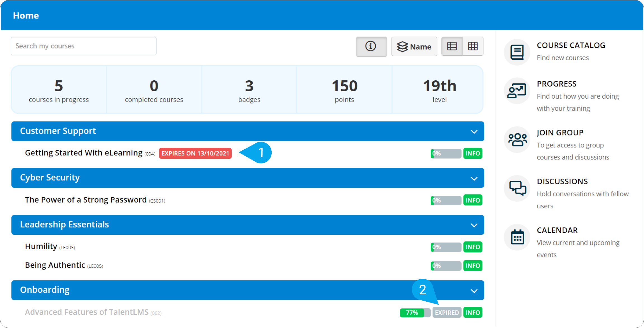Click the badges statistic tile
The image size is (644, 328).
(249, 90)
